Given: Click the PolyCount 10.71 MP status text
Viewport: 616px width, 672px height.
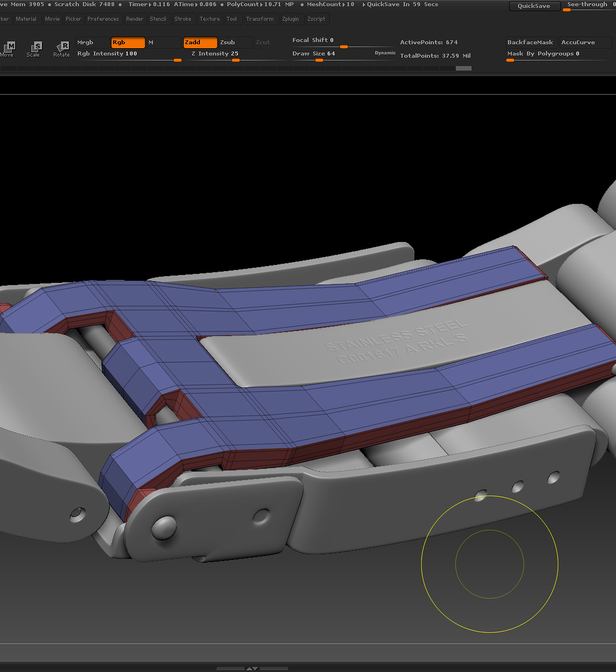Looking at the screenshot, I should pos(260,4).
